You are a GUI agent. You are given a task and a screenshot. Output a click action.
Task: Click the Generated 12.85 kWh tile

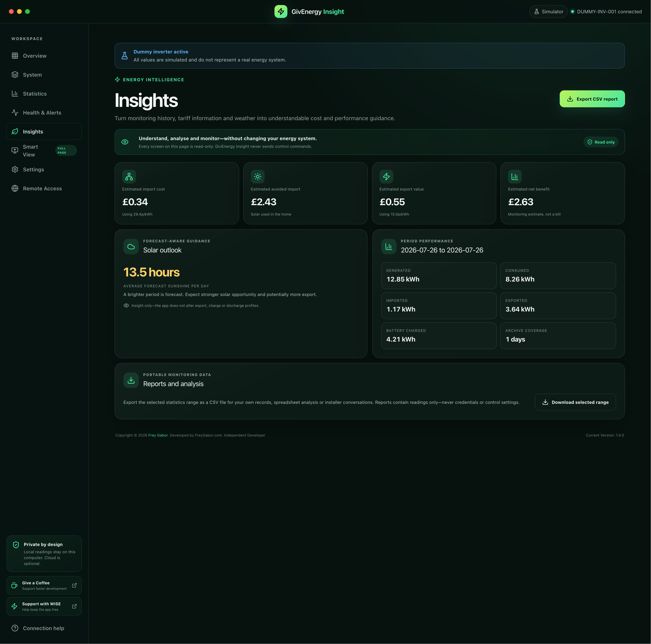click(439, 275)
